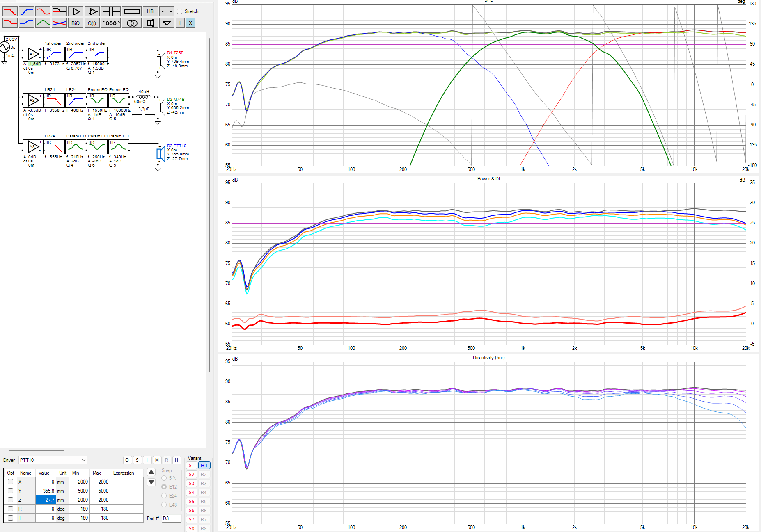Select the 2,83V signal generator symbol

pos(5,47)
